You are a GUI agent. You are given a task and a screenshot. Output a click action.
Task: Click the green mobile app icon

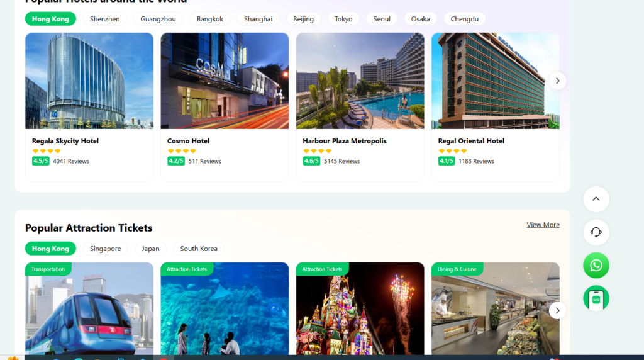tap(596, 298)
